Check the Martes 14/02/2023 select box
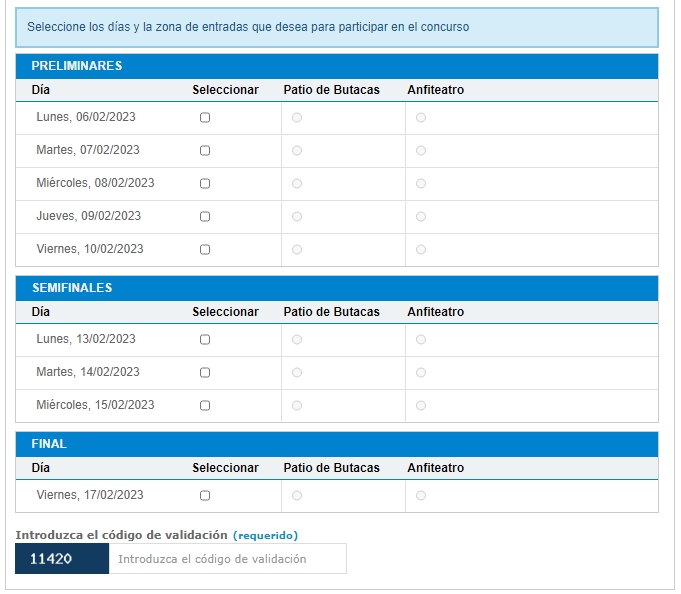Image resolution: width=681 pixels, height=594 pixels. tap(205, 373)
